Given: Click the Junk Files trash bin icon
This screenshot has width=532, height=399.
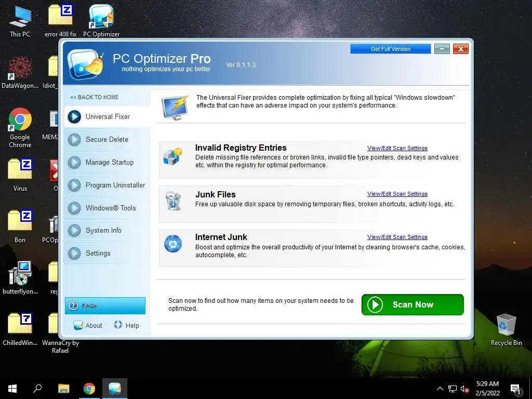Looking at the screenshot, I should pos(174,201).
